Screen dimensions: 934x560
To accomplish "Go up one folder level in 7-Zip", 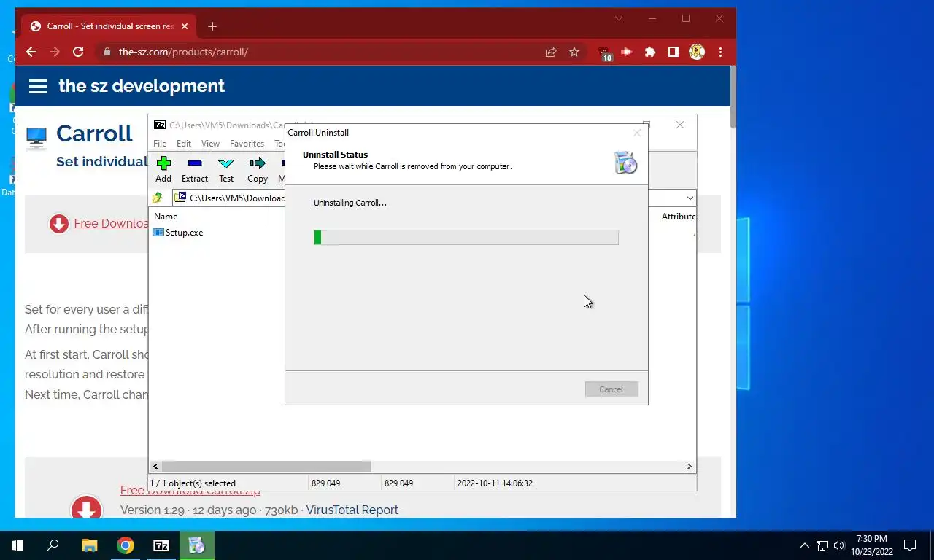I will [158, 198].
